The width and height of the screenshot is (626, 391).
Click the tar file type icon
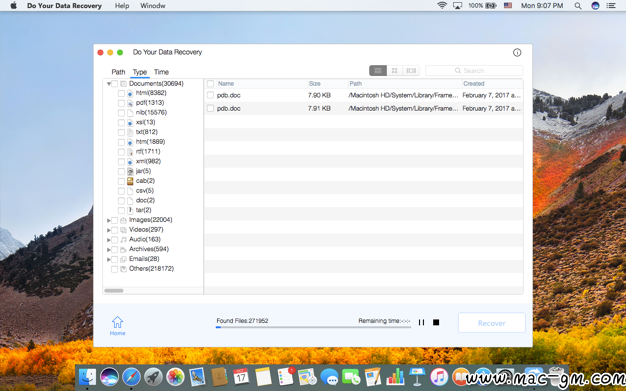[x=130, y=210]
